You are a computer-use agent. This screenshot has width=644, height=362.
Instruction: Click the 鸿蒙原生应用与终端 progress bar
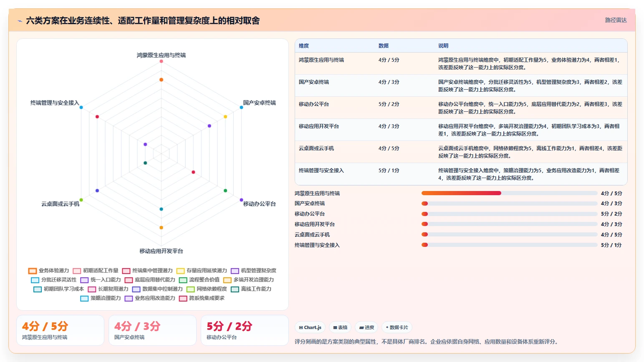click(x=509, y=193)
